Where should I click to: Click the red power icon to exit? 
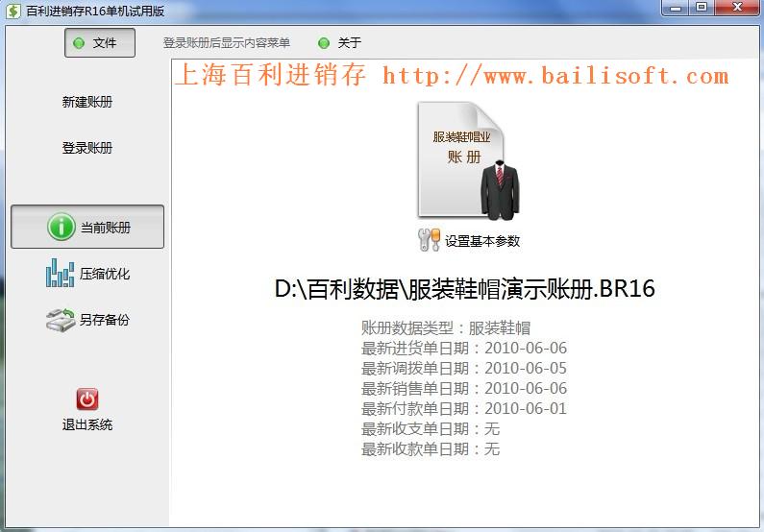(87, 399)
